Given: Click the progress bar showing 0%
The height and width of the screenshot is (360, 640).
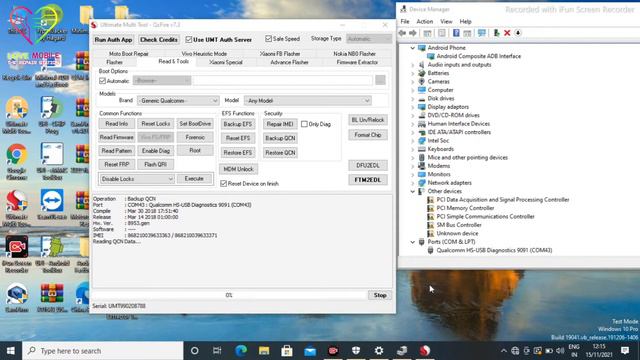Looking at the screenshot, I should [x=229, y=295].
